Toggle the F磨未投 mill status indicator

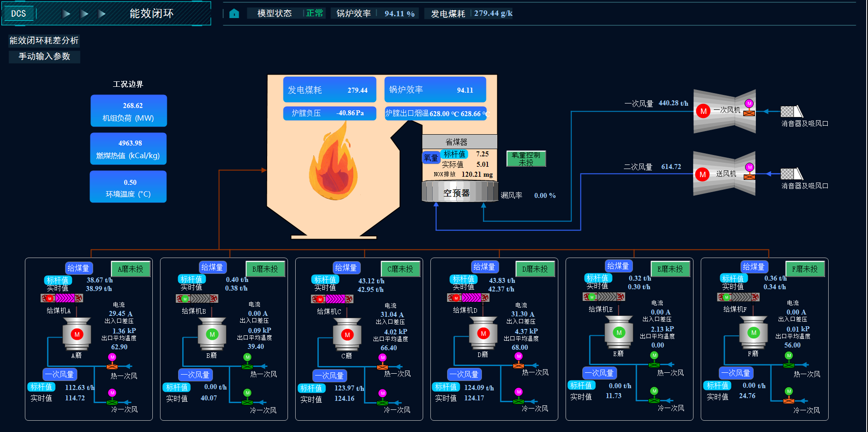[805, 268]
